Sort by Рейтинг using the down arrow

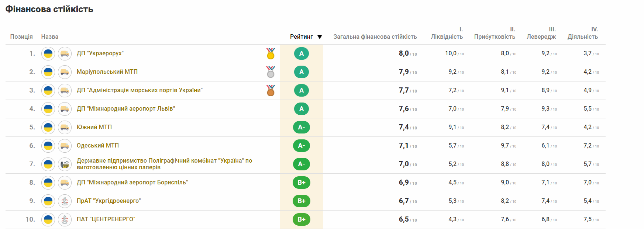[320, 37]
